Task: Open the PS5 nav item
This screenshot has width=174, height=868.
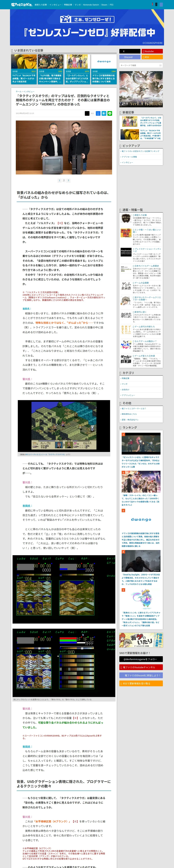Action: [x=112, y=5]
